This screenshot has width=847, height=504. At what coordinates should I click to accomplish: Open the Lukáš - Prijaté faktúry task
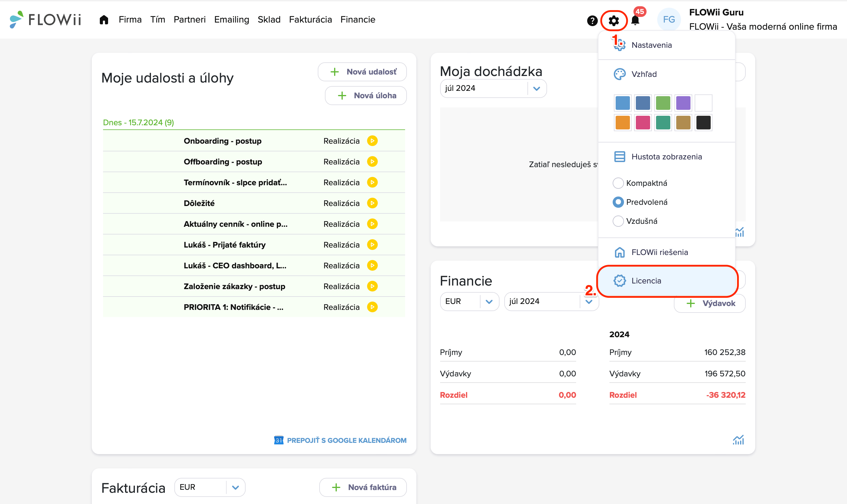click(x=225, y=245)
